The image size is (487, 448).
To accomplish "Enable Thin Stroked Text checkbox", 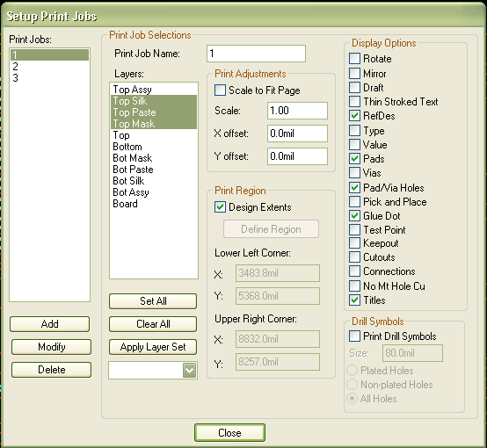I will pyautogui.click(x=354, y=102).
